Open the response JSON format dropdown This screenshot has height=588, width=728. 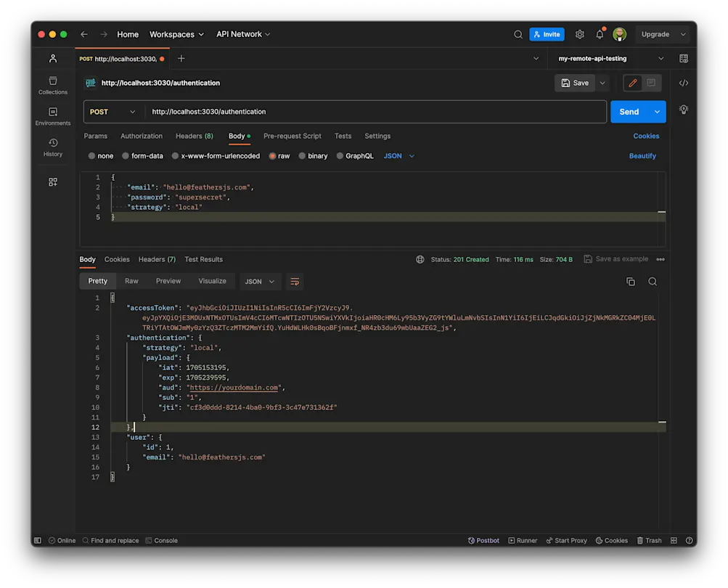tap(260, 282)
